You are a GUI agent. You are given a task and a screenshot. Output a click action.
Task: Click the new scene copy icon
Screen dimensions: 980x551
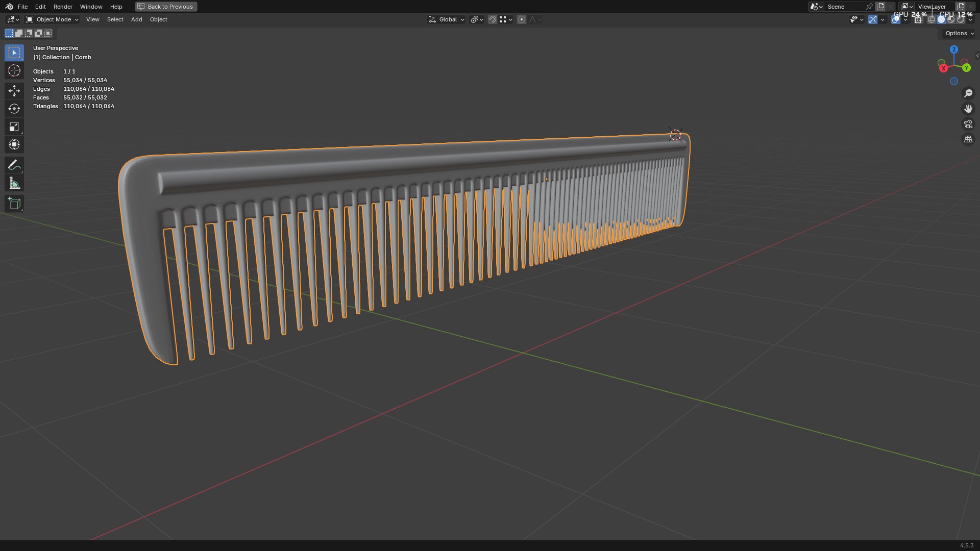(880, 7)
